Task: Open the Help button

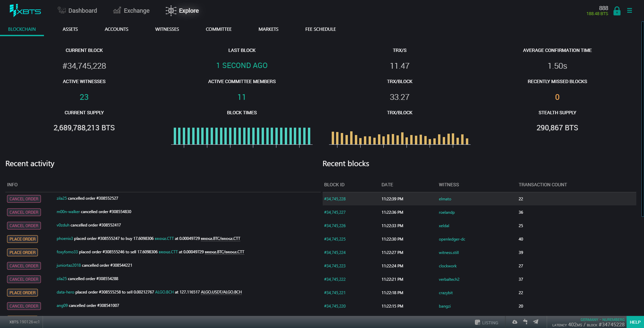Action: click(x=635, y=322)
